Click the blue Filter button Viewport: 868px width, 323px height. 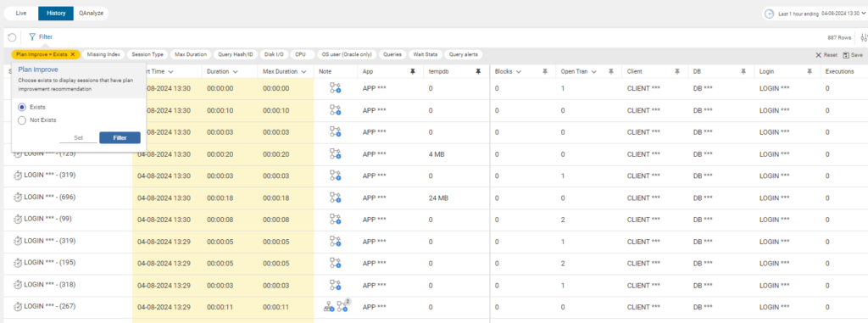[120, 137]
